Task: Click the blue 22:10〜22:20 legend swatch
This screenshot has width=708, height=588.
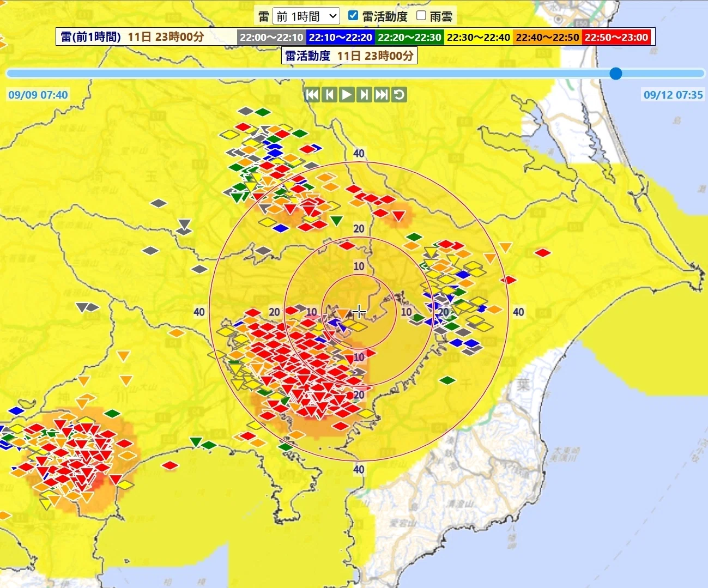Action: [x=340, y=37]
